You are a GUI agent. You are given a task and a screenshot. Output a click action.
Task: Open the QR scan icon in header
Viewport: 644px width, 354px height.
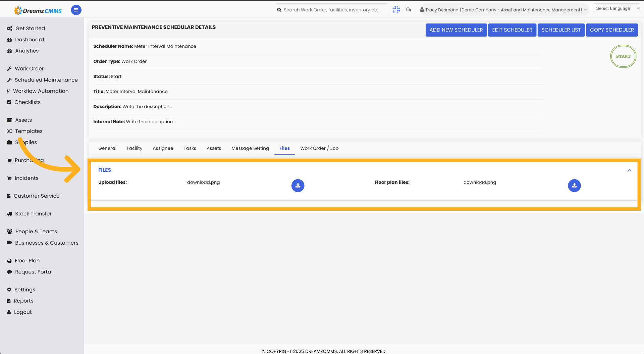pos(396,10)
